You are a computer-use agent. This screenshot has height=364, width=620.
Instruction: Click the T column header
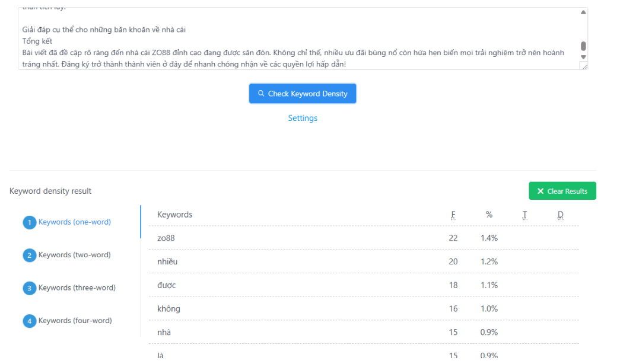coord(524,215)
